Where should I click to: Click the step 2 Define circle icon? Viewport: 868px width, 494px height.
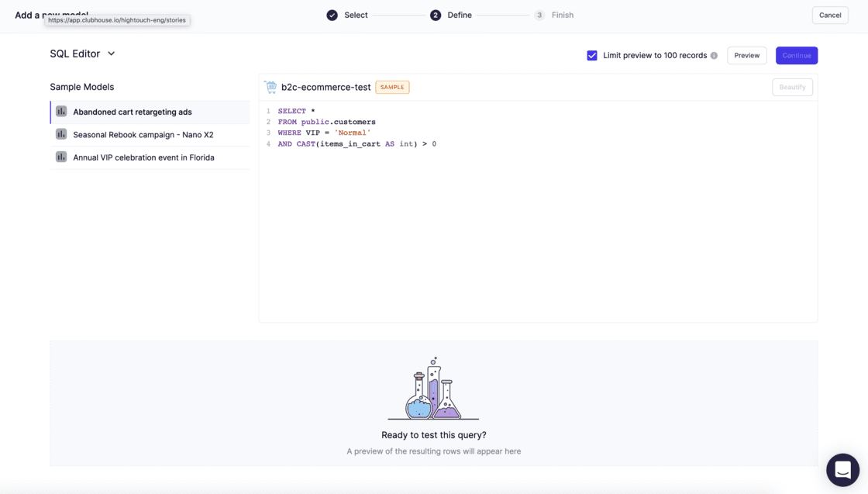(x=436, y=16)
